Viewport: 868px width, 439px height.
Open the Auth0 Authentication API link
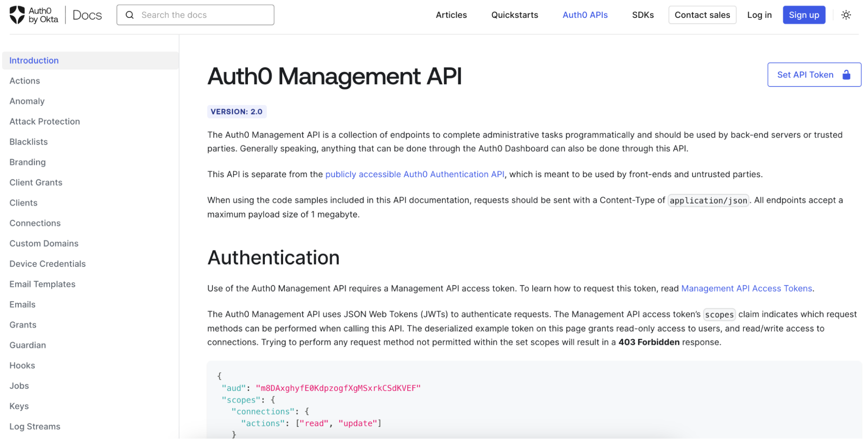pyautogui.click(x=415, y=174)
